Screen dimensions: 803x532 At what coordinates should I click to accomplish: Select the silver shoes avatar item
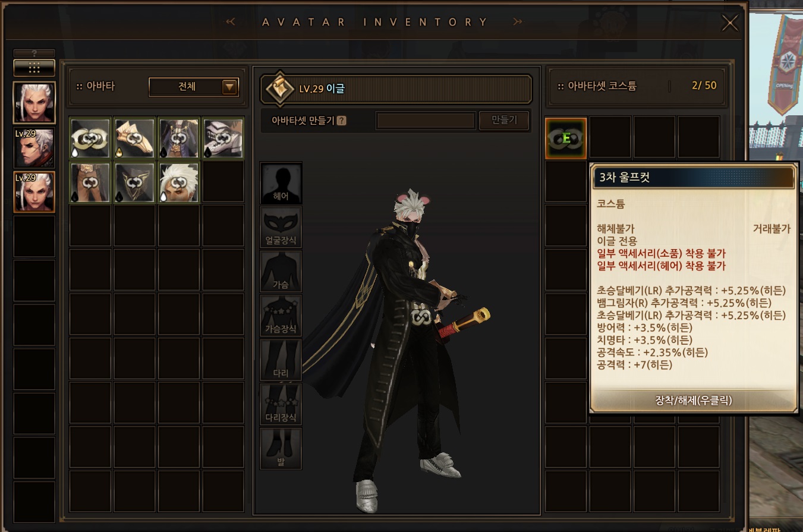point(223,138)
